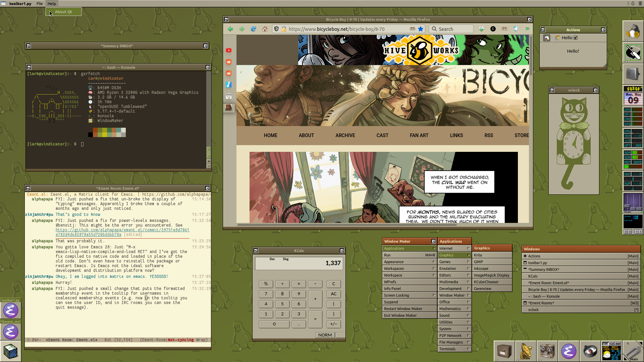Choose About Qt from the Help menu

[63, 12]
